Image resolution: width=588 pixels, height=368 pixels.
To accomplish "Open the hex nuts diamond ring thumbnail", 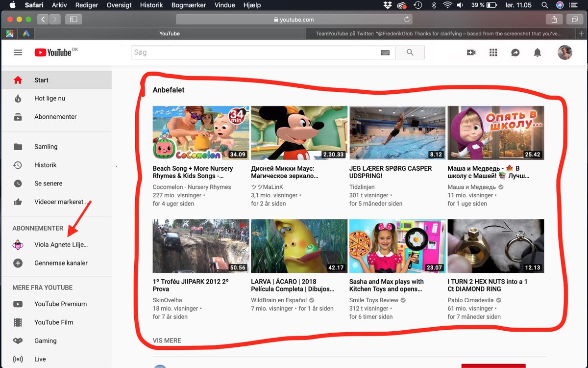I will (x=496, y=246).
